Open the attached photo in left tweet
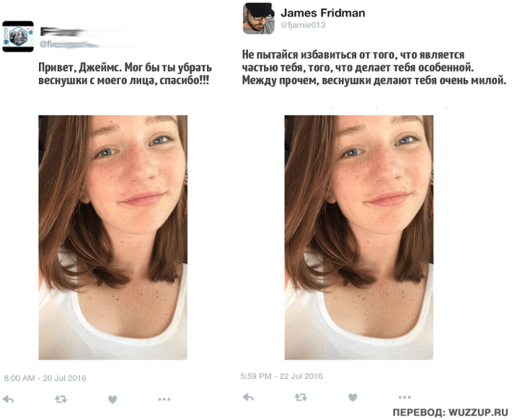Screen dimensions: 512x420 point(113,238)
